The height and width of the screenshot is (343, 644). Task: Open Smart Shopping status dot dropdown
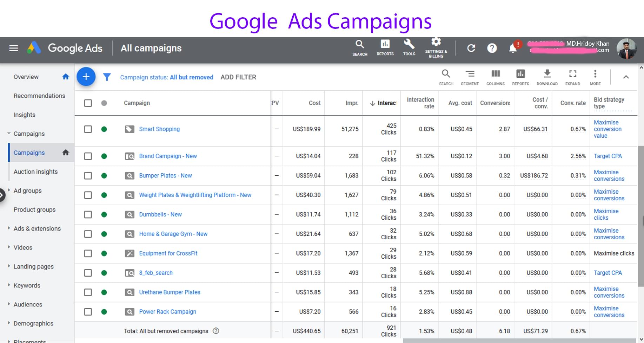click(x=104, y=129)
